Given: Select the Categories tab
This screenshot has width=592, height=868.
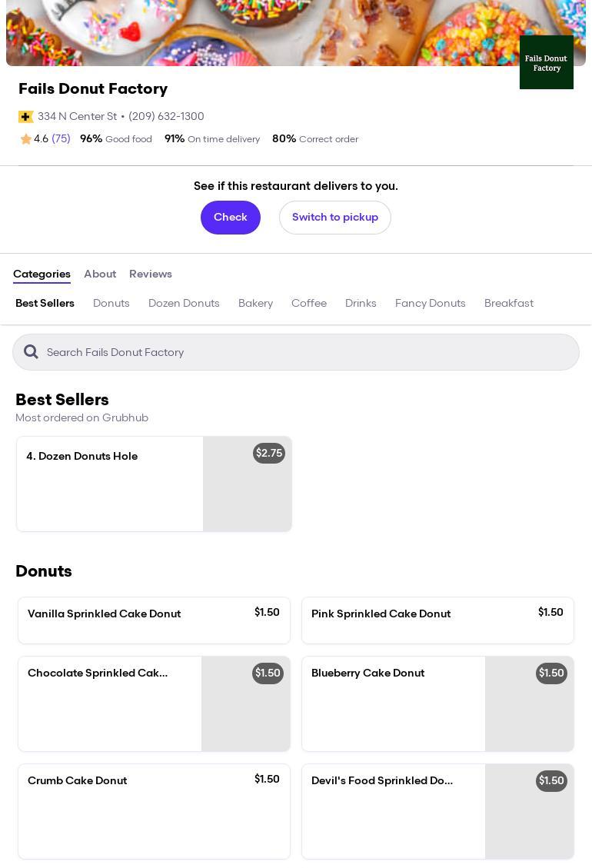Looking at the screenshot, I should 42,274.
